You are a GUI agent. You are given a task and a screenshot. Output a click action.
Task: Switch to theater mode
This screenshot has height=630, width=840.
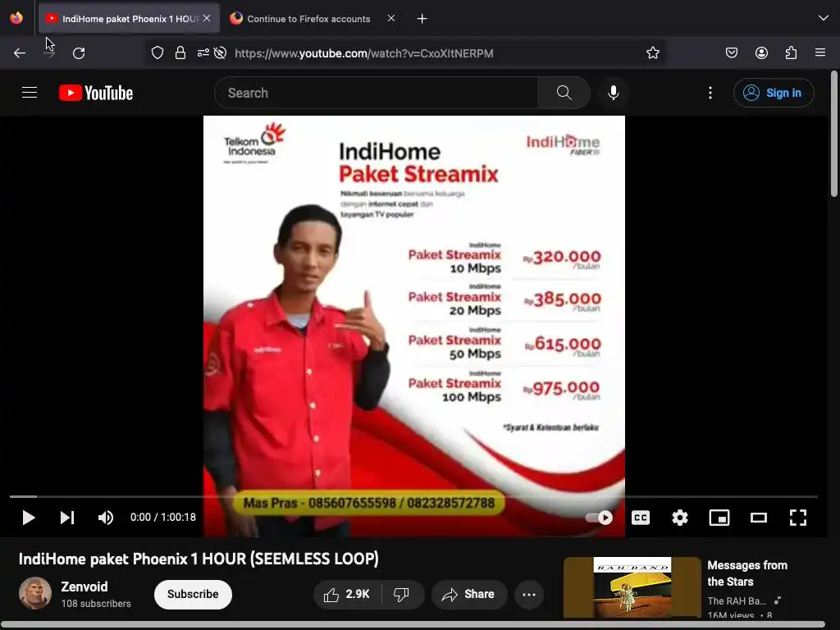pyautogui.click(x=759, y=518)
